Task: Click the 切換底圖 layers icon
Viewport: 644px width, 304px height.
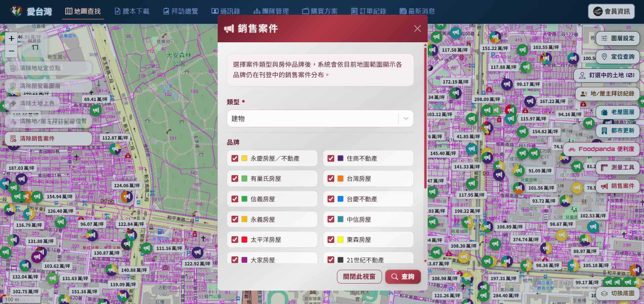Action: [x=604, y=293]
